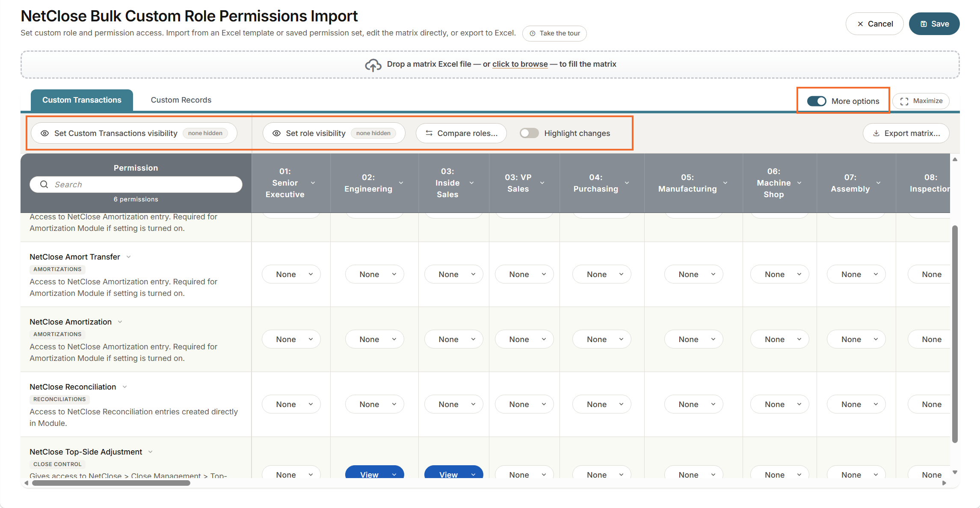Open Amort Transfer dropdown for Manufacturing
The image size is (980, 508).
click(x=694, y=275)
